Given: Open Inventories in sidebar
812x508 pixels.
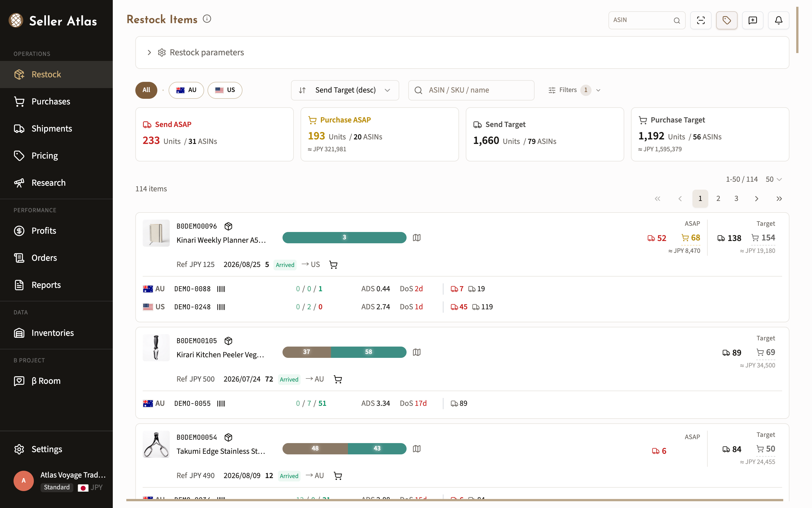Looking at the screenshot, I should tap(56, 333).
